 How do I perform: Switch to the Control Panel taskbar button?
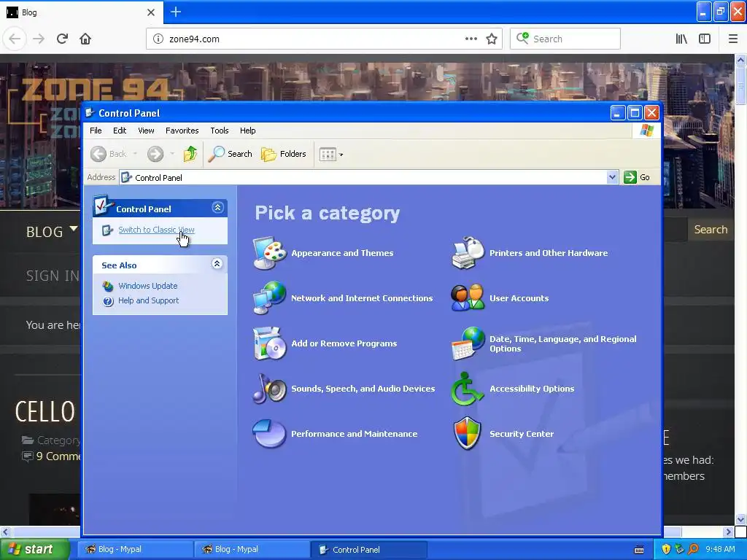tap(368, 549)
